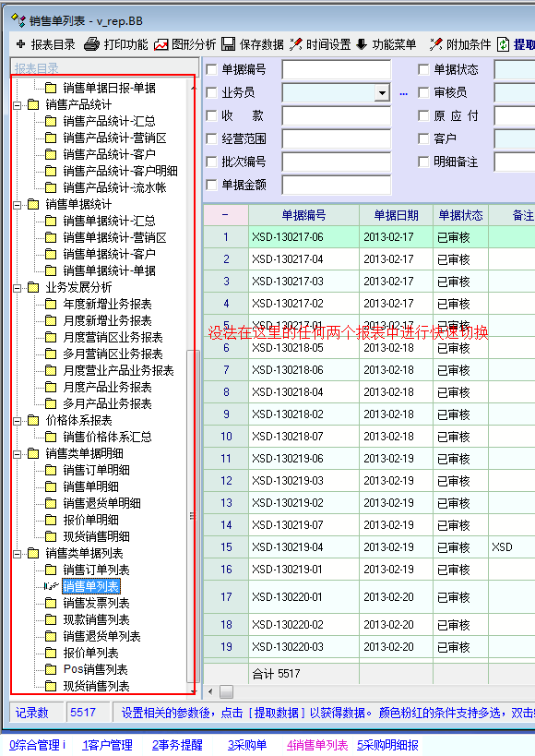The image size is (535, 756).
Task: Collapse the 销售类单据明细 tree node
Action: (x=18, y=454)
